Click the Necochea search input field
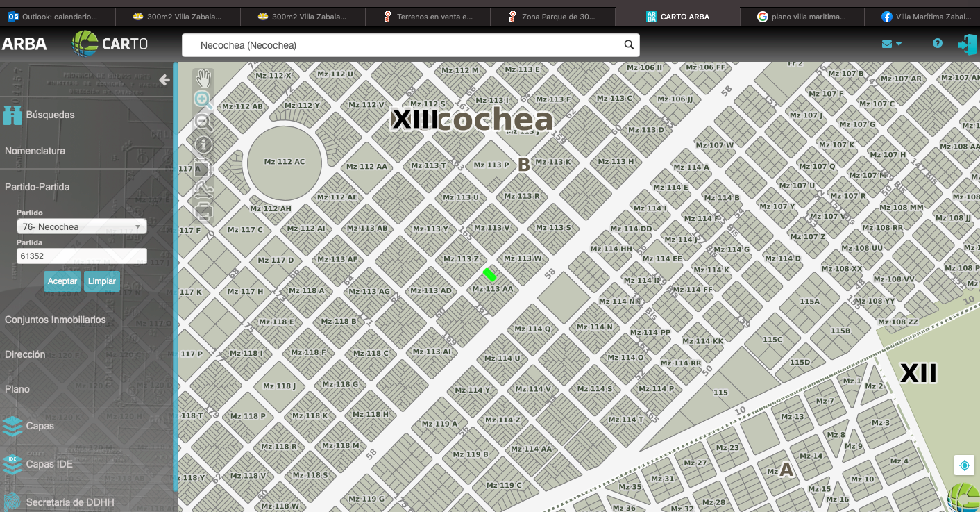Viewport: 980px width, 512px height. pos(411,45)
